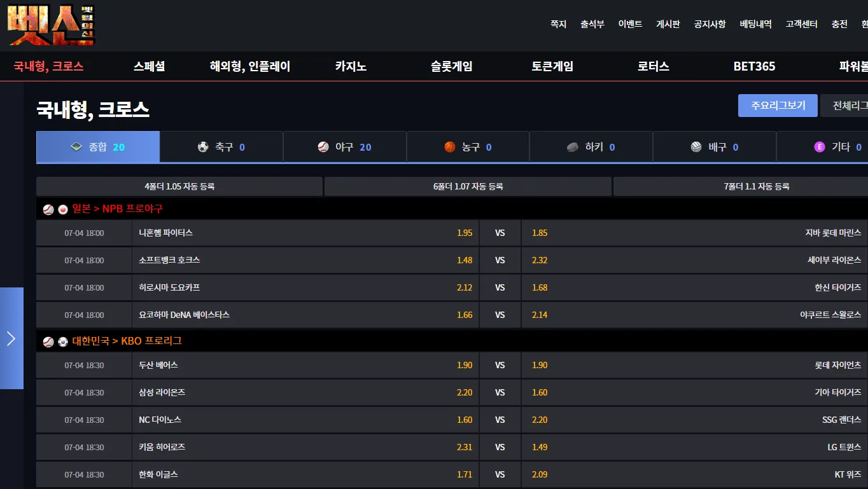Click the basketball icon on 농구 tab

pyautogui.click(x=450, y=147)
